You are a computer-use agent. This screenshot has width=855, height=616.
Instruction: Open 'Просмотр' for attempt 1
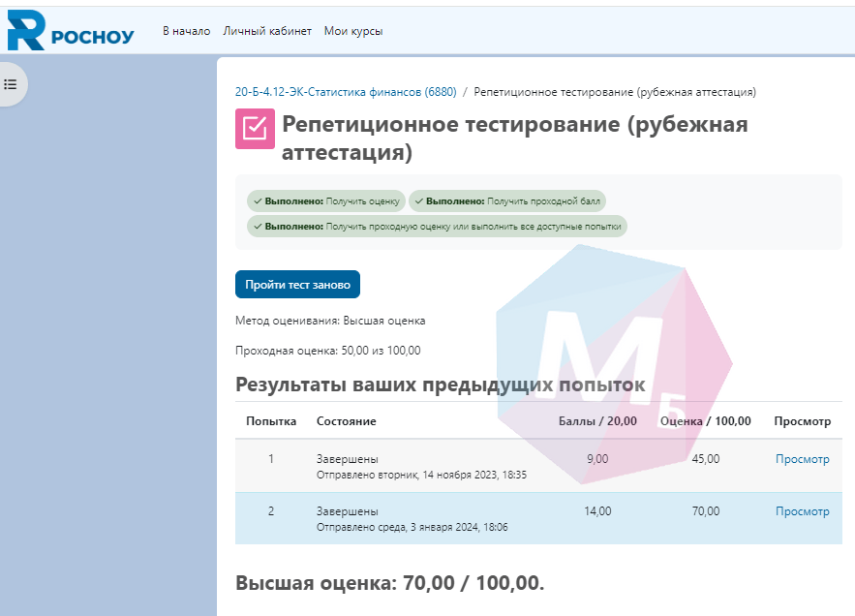pyautogui.click(x=802, y=459)
